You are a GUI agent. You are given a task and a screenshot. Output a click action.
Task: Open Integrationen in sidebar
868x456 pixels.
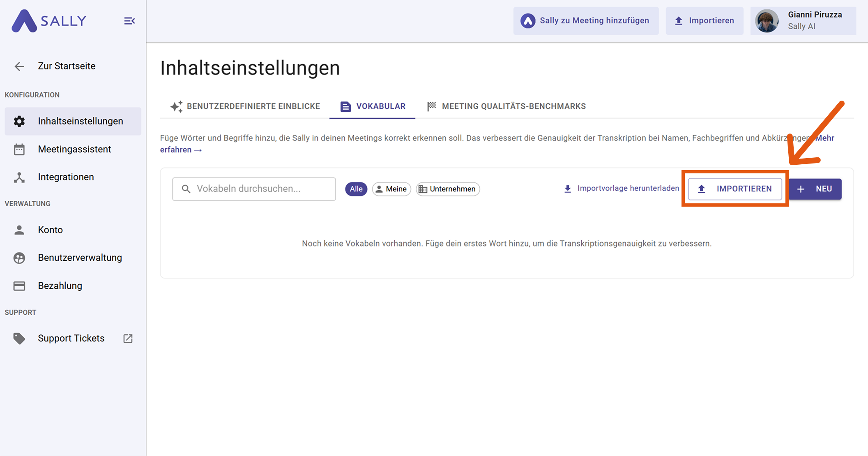[66, 177]
